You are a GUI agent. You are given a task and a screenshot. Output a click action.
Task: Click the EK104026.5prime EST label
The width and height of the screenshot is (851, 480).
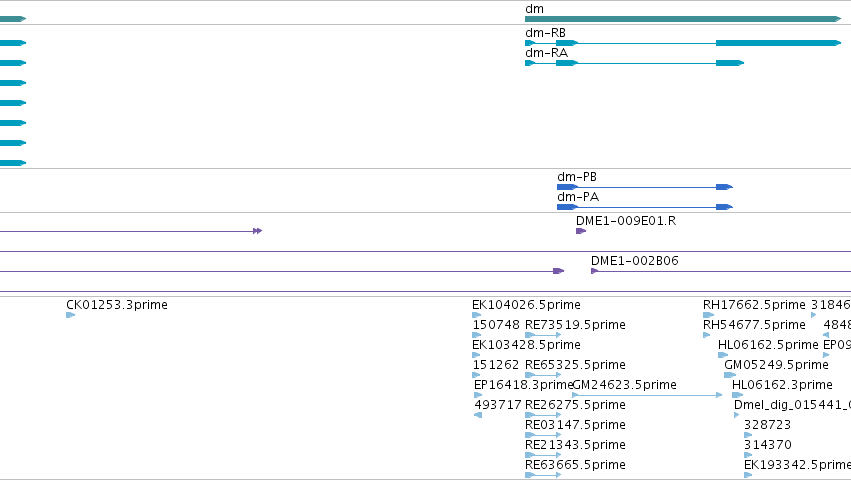(x=526, y=305)
